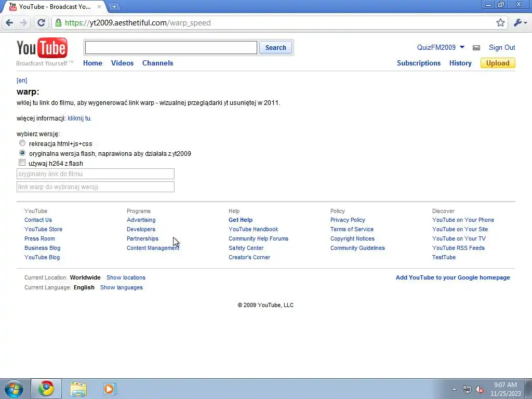Show hidden system tray icons
The width and height of the screenshot is (532, 399).
pos(454,389)
